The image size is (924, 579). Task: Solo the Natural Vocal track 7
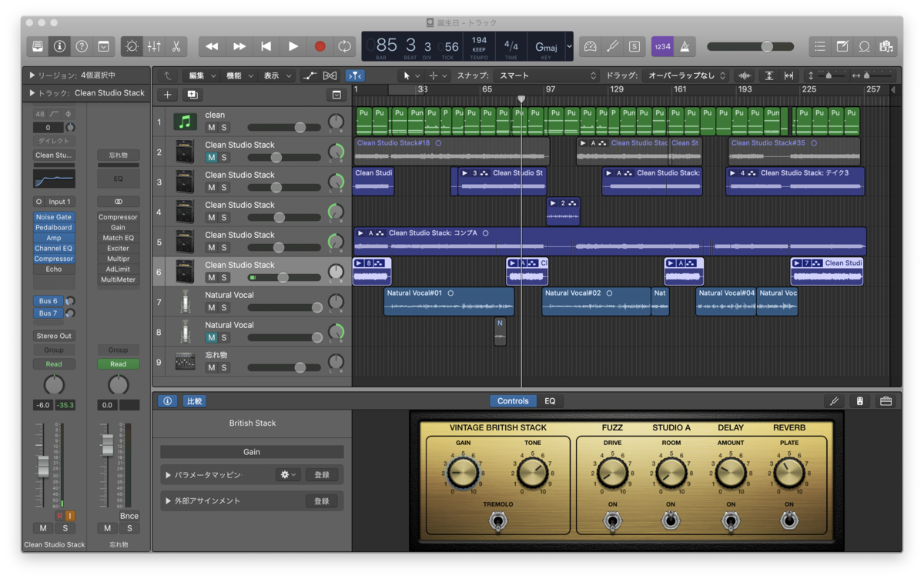coord(224,308)
